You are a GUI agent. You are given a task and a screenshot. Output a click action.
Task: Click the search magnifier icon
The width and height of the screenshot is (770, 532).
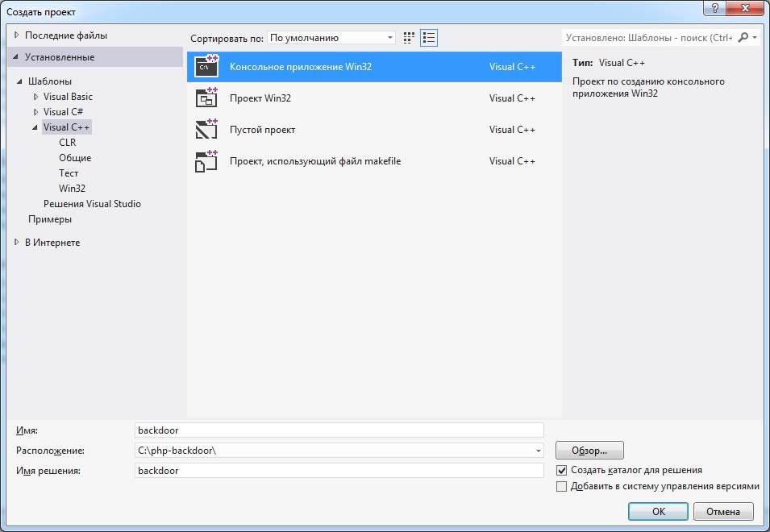743,37
